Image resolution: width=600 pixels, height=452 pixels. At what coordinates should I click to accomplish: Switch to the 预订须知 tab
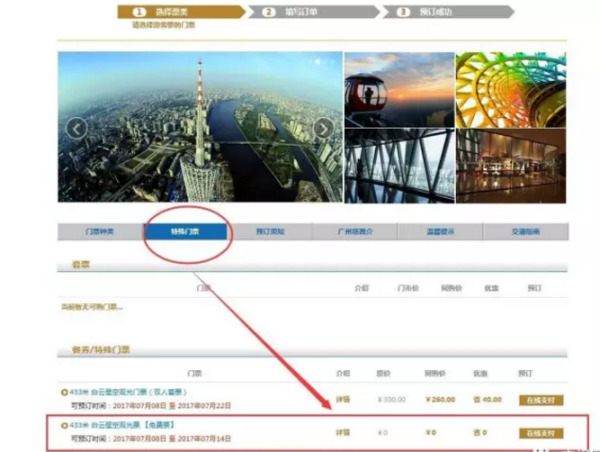pos(270,232)
